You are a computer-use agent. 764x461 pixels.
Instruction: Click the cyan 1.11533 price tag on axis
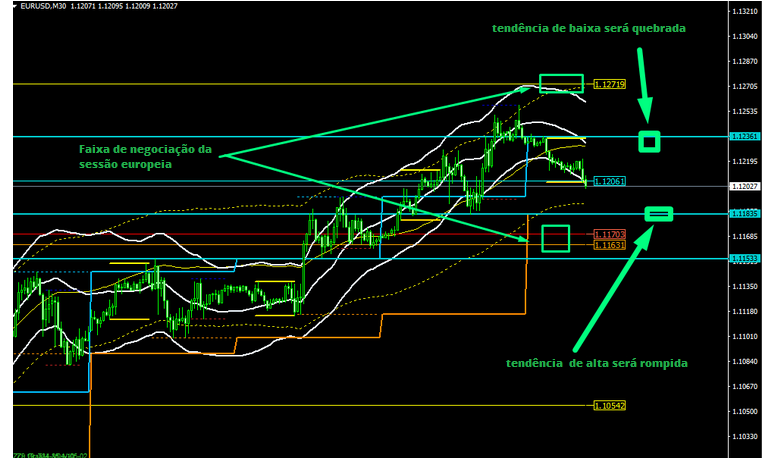(743, 259)
